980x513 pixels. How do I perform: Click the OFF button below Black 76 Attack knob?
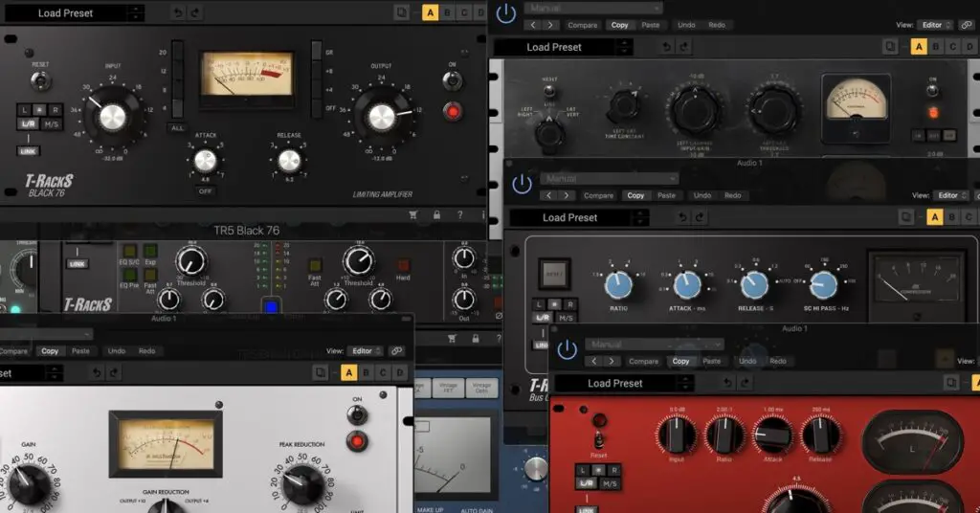205,191
